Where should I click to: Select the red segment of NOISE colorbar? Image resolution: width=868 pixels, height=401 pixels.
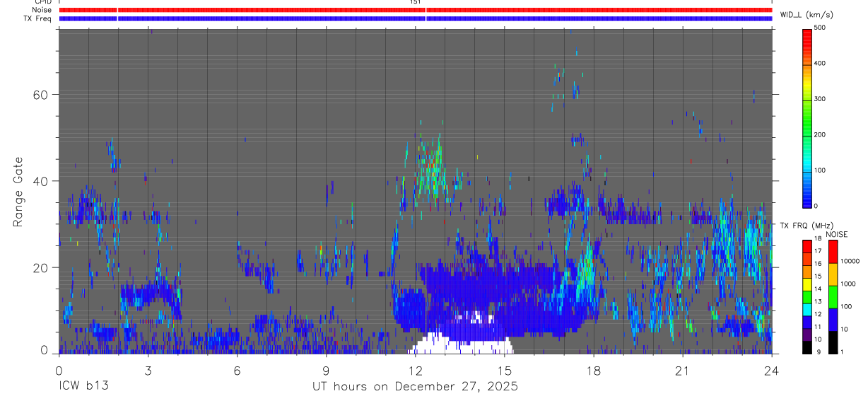click(833, 251)
